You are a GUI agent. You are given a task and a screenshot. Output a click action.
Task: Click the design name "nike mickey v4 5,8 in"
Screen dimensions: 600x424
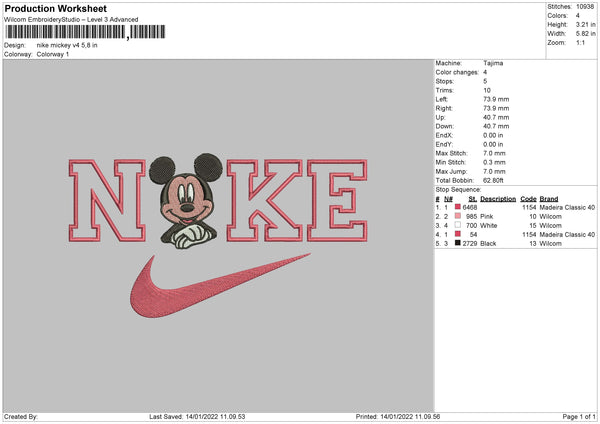click(67, 45)
